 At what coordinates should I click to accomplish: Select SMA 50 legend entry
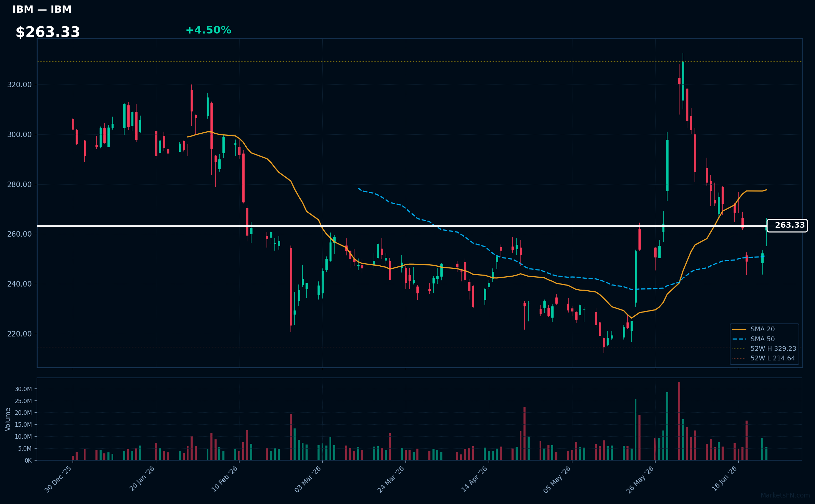753,339
